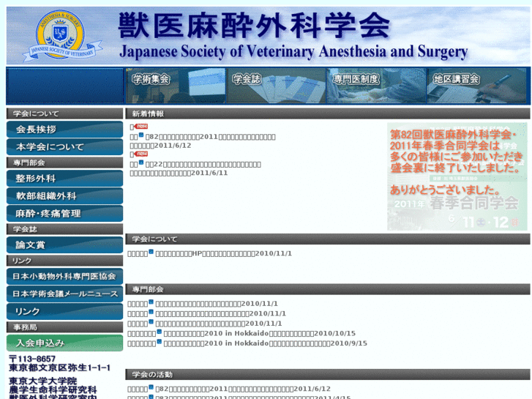This screenshot has width=532, height=399.
Task: Click the blue icon by the 2010/9/15 Hokkaido entry
Action: 159,342
